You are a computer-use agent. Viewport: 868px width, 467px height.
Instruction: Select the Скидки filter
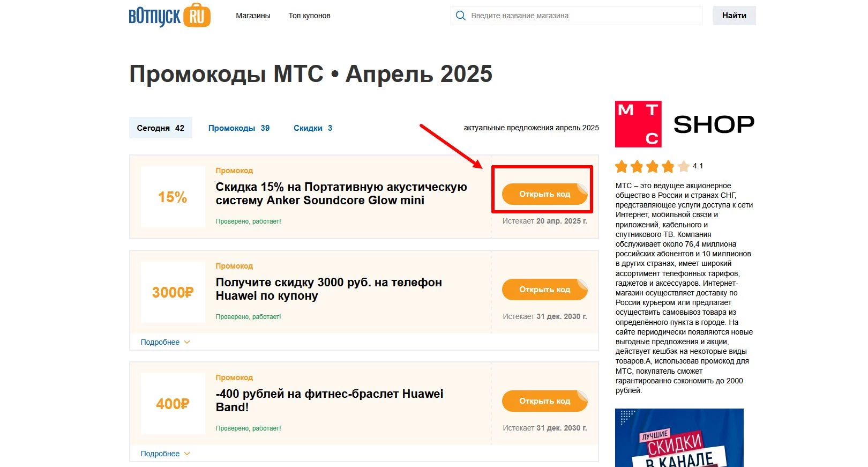pyautogui.click(x=312, y=128)
